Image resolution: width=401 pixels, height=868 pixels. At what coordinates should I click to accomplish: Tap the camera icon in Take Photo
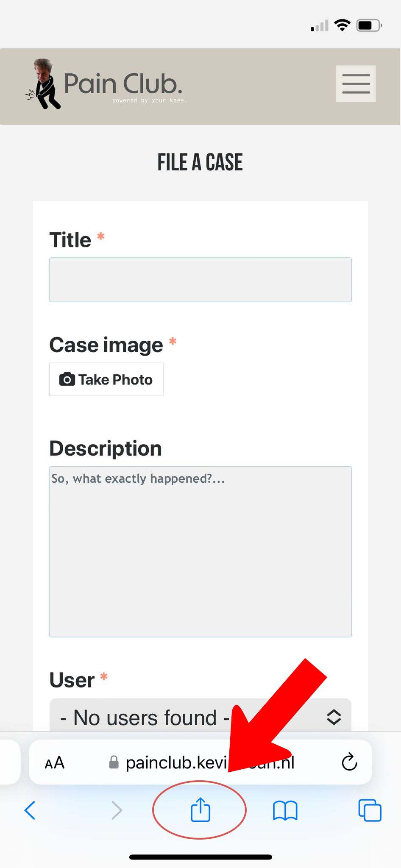coord(67,379)
